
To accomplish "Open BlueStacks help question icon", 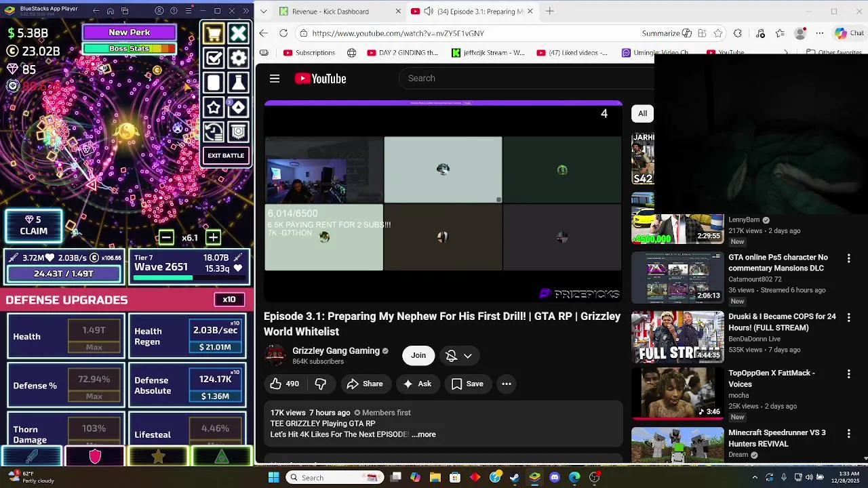I will click(174, 11).
